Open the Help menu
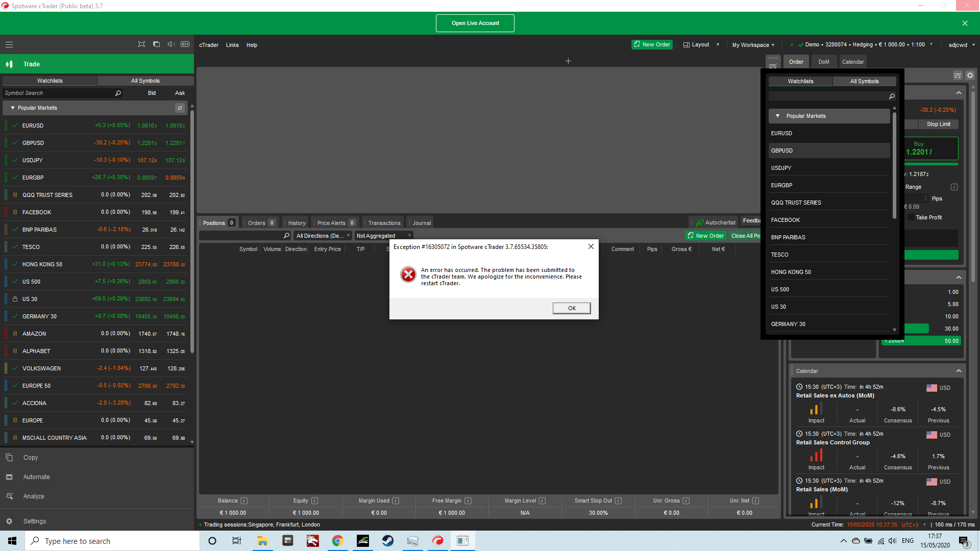Image resolution: width=980 pixels, height=551 pixels. pos(252,45)
